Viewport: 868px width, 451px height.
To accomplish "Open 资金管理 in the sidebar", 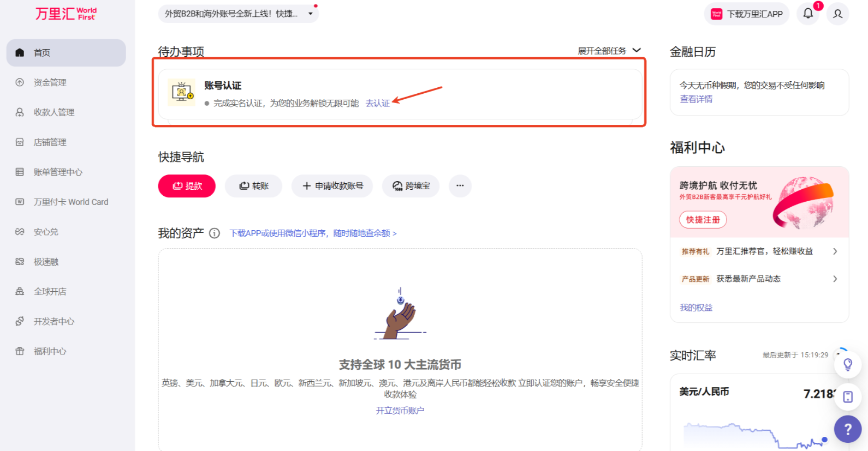I will click(50, 82).
